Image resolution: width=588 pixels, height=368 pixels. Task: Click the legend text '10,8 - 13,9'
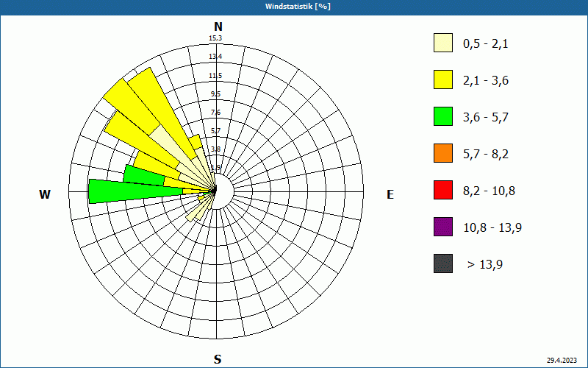pos(492,228)
